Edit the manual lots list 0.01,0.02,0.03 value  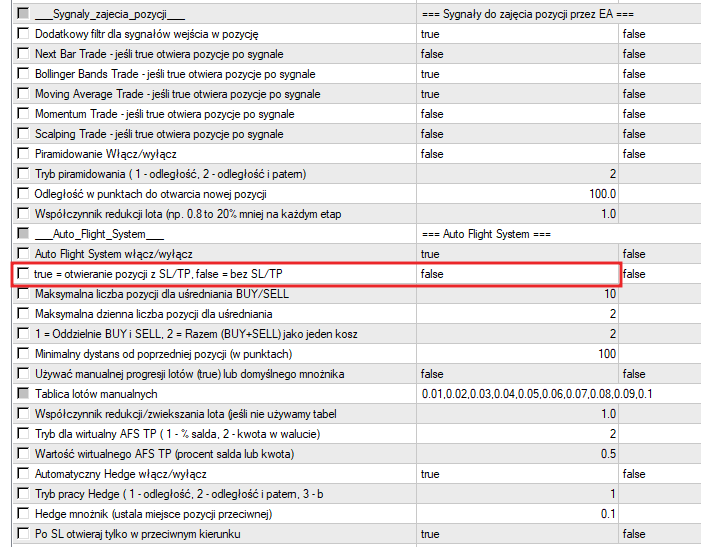(x=536, y=394)
